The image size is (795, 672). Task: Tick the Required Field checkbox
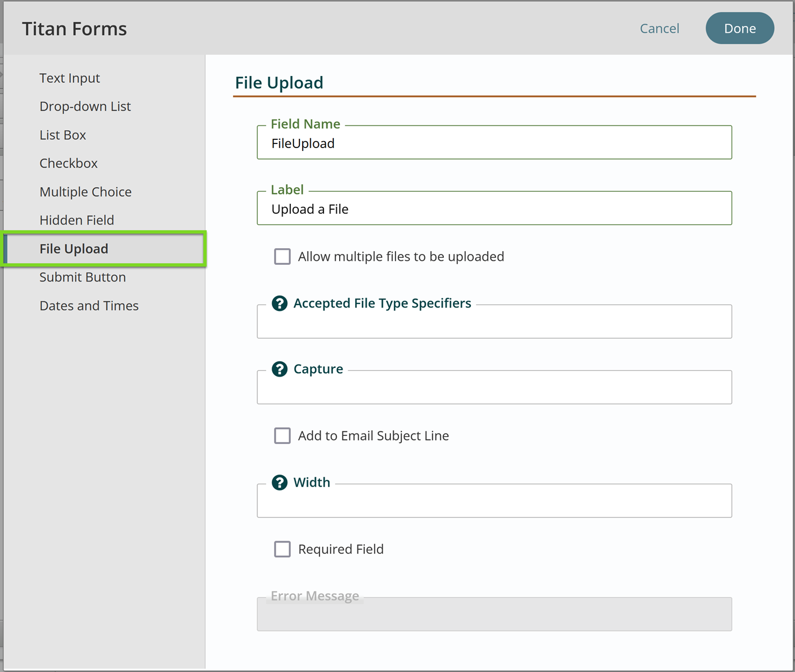[x=282, y=549]
